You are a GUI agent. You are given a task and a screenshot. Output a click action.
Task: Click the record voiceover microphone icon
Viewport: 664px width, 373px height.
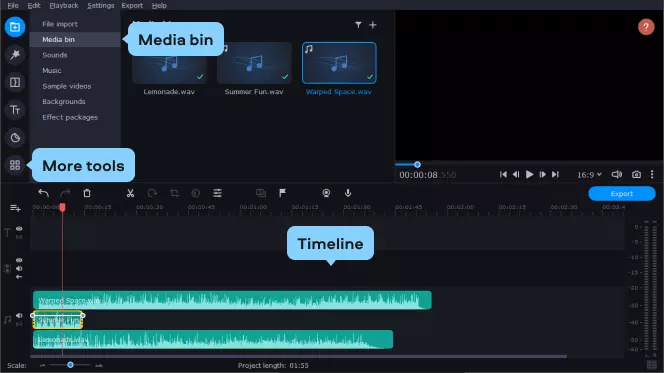pyautogui.click(x=348, y=193)
